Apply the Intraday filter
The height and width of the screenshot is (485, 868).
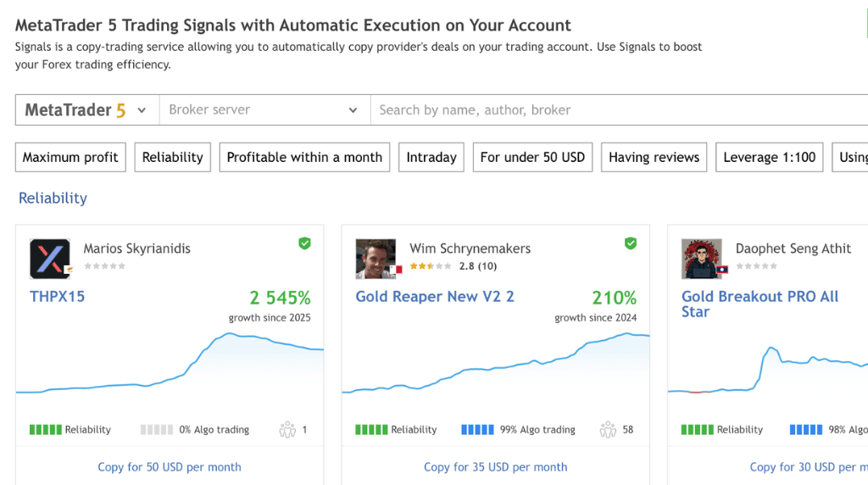click(431, 157)
